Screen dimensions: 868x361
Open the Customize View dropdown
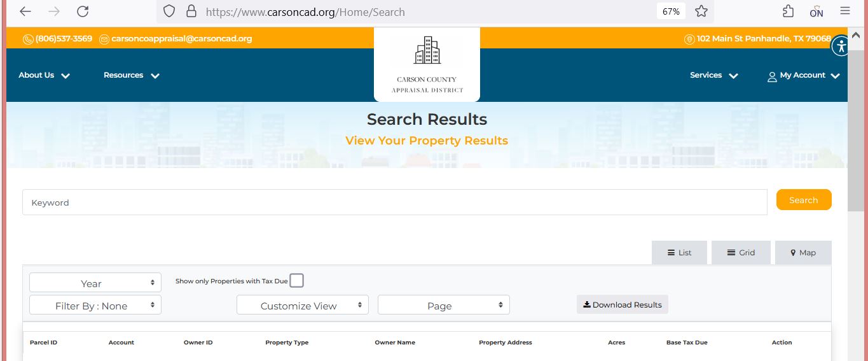tap(303, 306)
